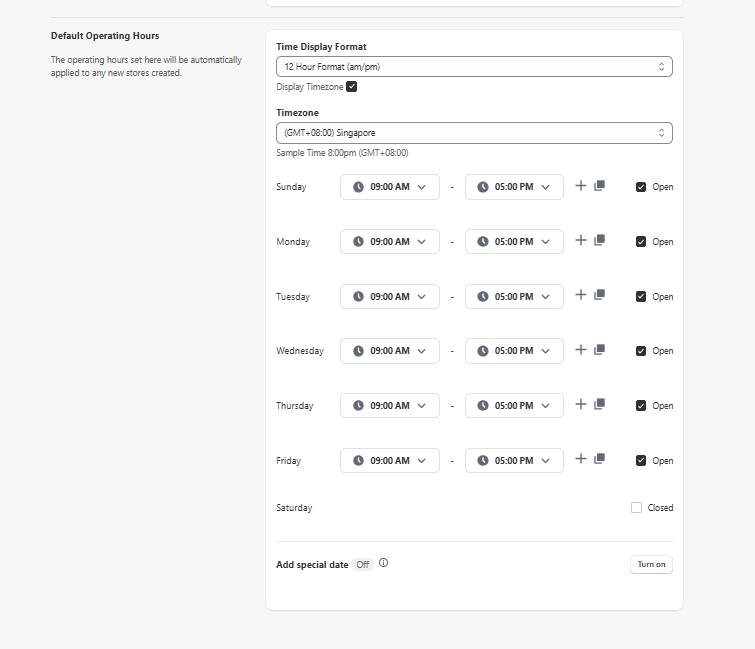Click the copy hours icon for Wednesday

click(x=600, y=350)
